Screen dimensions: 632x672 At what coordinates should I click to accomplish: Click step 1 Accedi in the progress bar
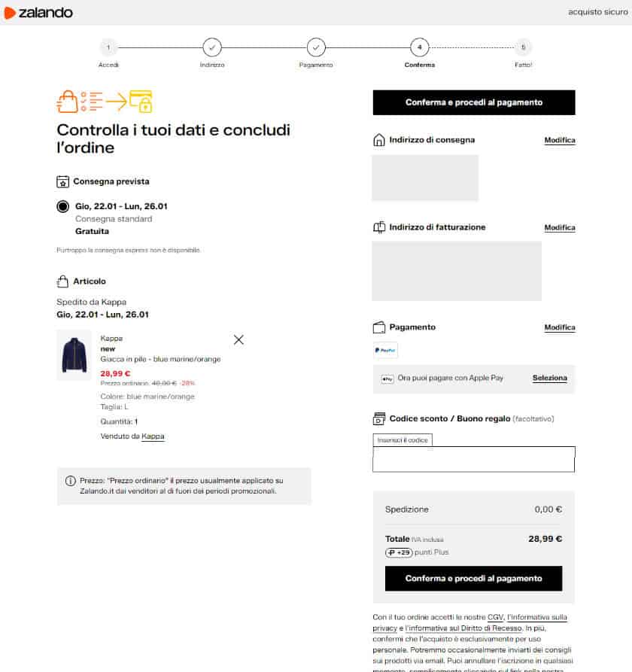coord(108,47)
